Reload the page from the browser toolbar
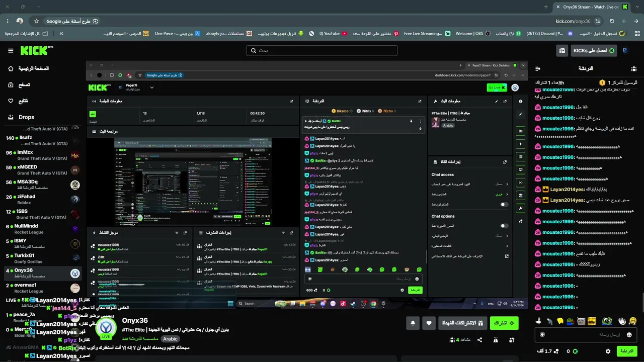Viewport: 644px width, 362px height. tap(612, 21)
